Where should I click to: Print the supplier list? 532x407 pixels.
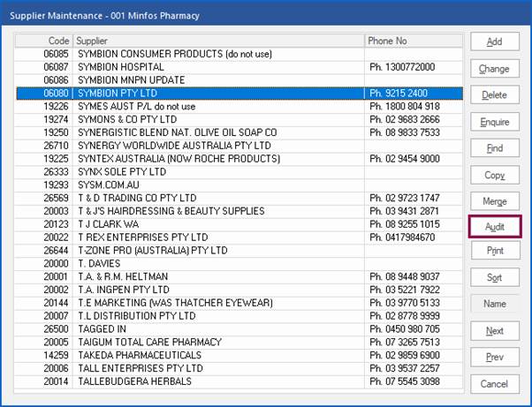click(495, 251)
